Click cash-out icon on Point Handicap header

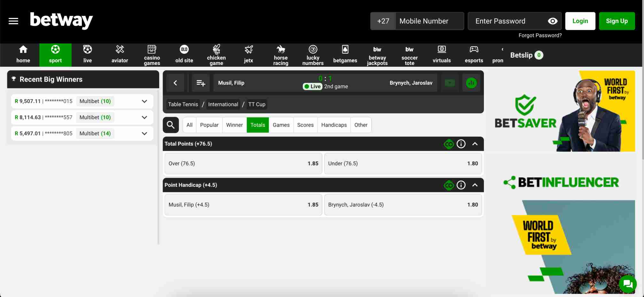tap(449, 185)
